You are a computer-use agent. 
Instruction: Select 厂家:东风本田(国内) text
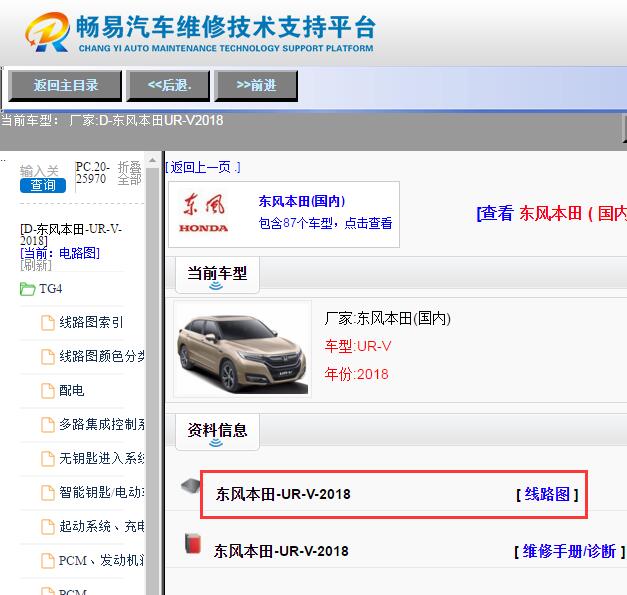coord(387,318)
